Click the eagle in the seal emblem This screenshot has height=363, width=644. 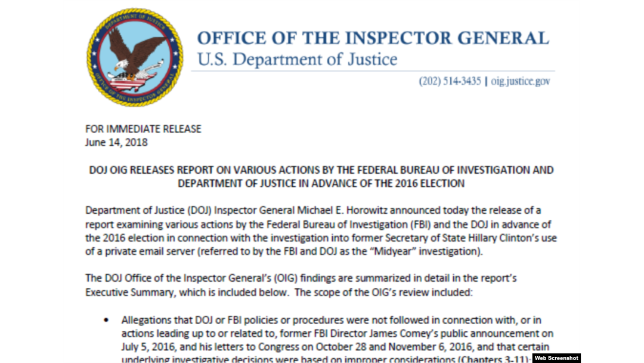coord(135,56)
